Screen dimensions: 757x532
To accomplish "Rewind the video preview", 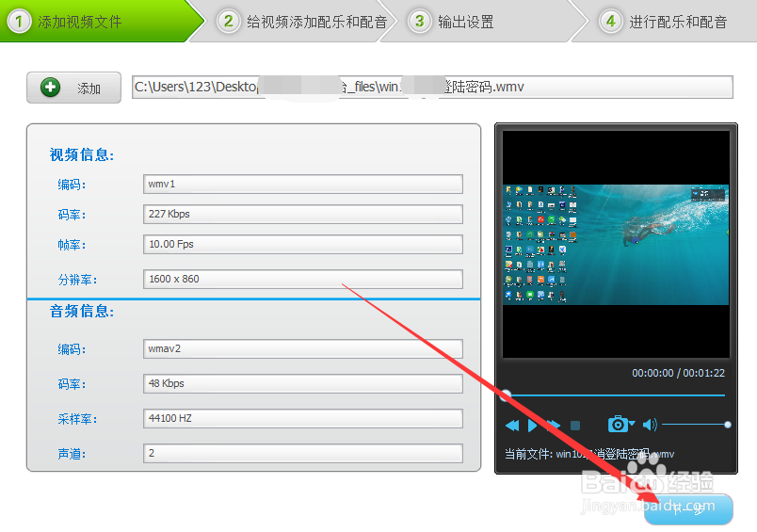I will click(x=512, y=426).
